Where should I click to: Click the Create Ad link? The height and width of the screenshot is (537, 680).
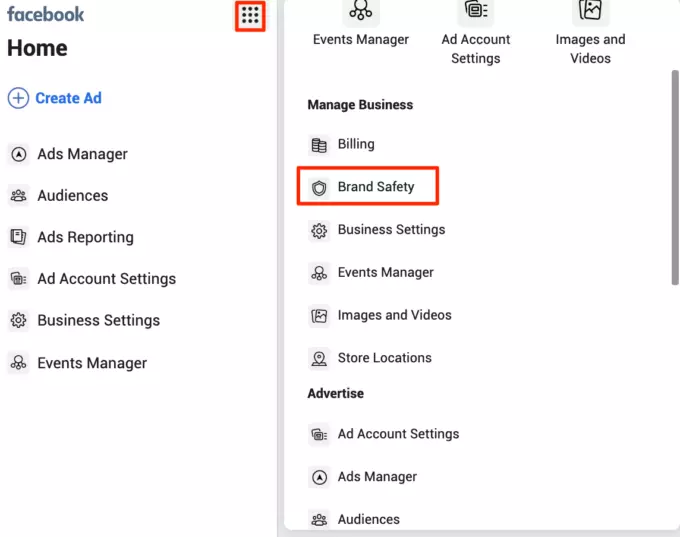68,98
